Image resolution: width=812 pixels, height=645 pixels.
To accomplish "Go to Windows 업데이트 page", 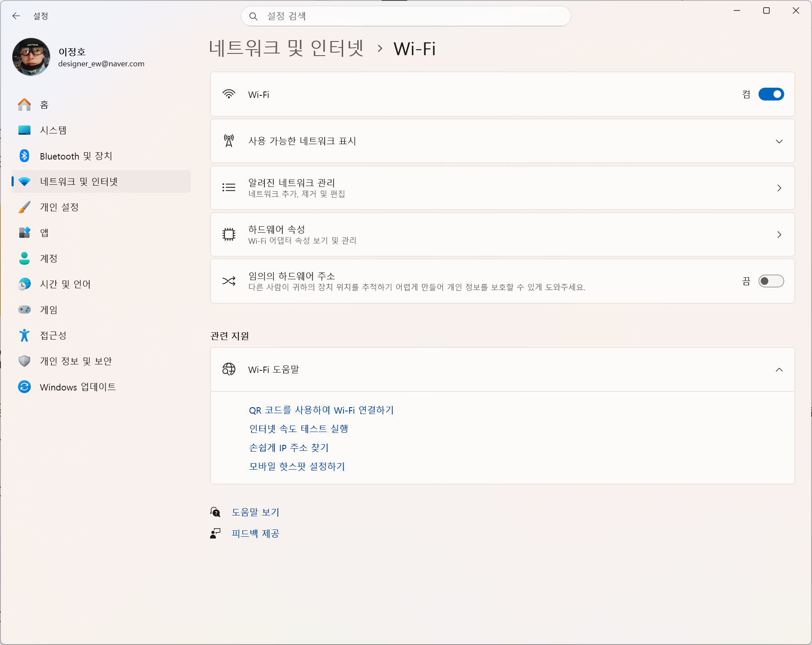I will (x=101, y=387).
